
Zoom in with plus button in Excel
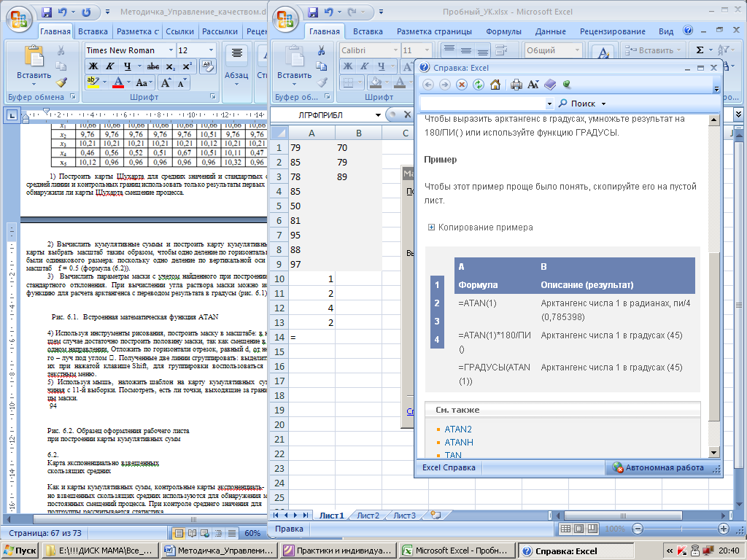click(x=723, y=529)
